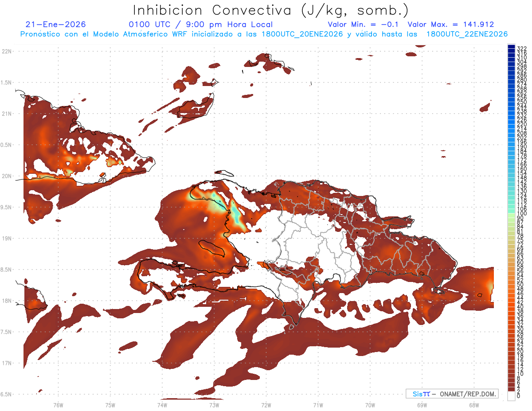Click the '19N' latitude label
Screen dimensions: 532x411
tap(8, 238)
